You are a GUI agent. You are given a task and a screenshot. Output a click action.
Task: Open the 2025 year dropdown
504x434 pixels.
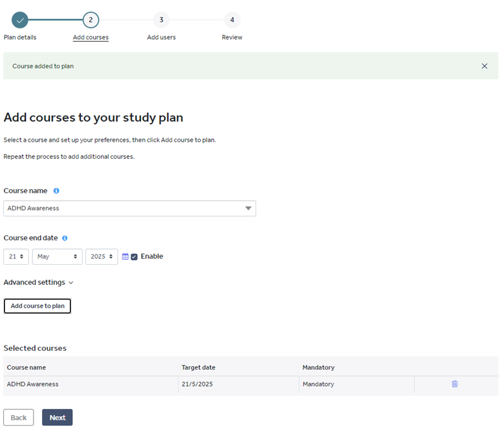coord(101,256)
